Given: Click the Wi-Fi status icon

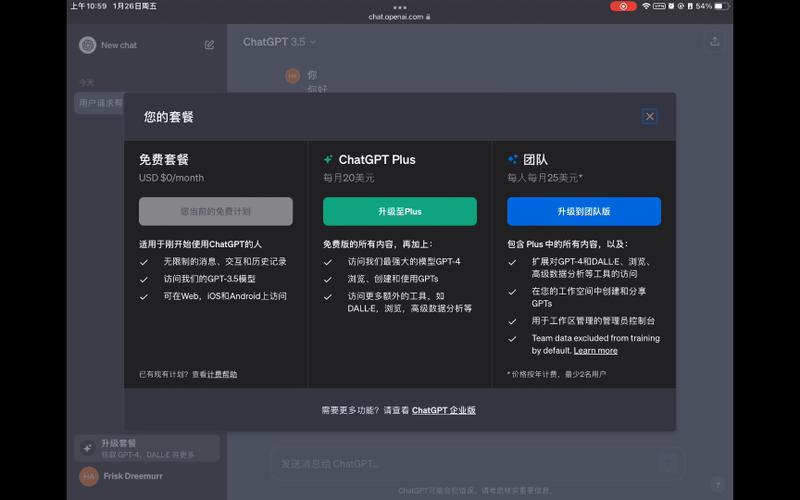Looking at the screenshot, I should click(x=646, y=6).
